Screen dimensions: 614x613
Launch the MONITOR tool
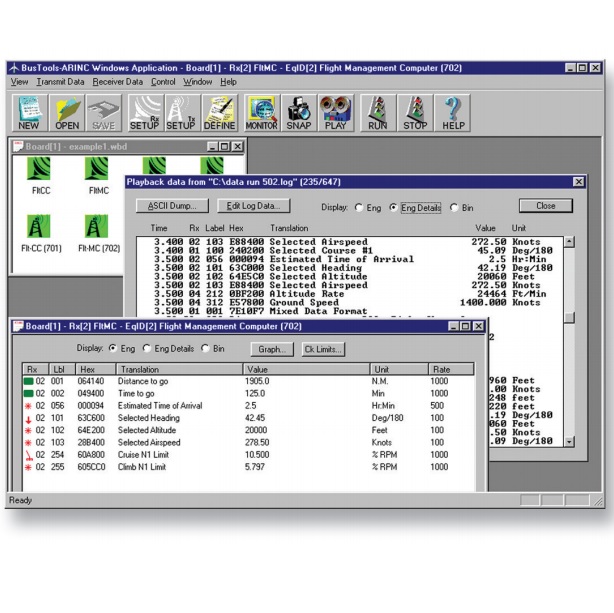[x=262, y=112]
